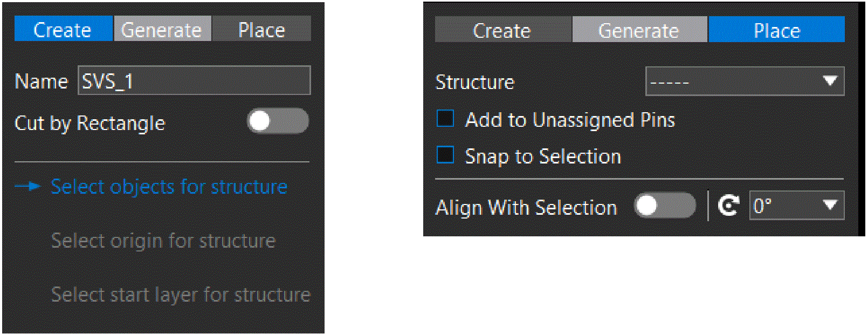The image size is (868, 334).
Task: Click the Name field containing SVS_1
Action: pyautogui.click(x=194, y=80)
